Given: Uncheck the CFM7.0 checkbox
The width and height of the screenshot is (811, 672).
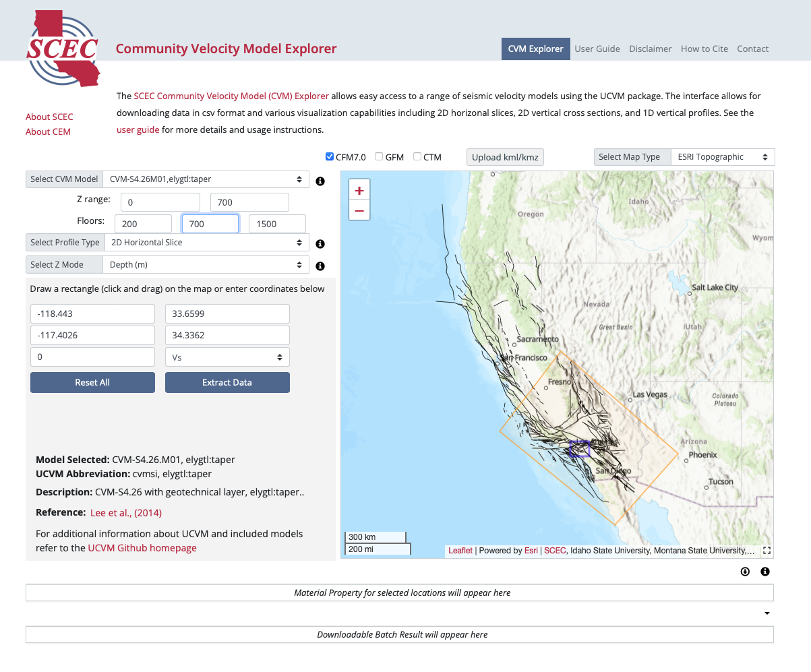Looking at the screenshot, I should tap(330, 157).
